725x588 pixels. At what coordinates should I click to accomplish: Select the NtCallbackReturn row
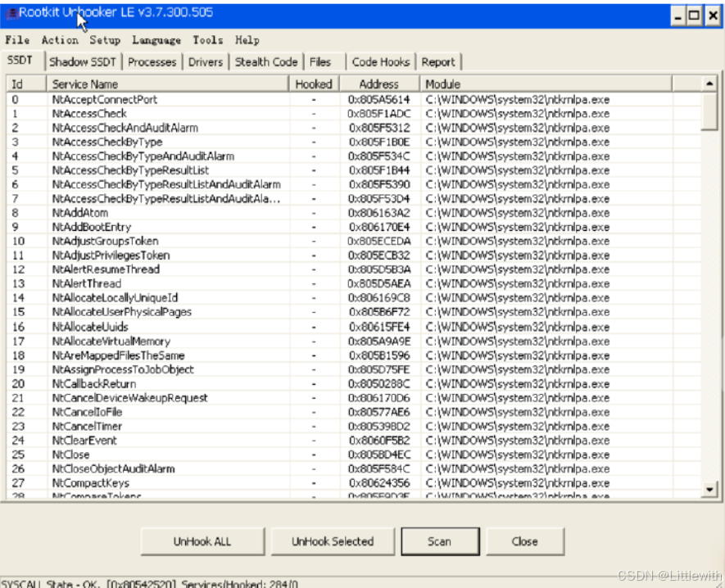point(354,384)
